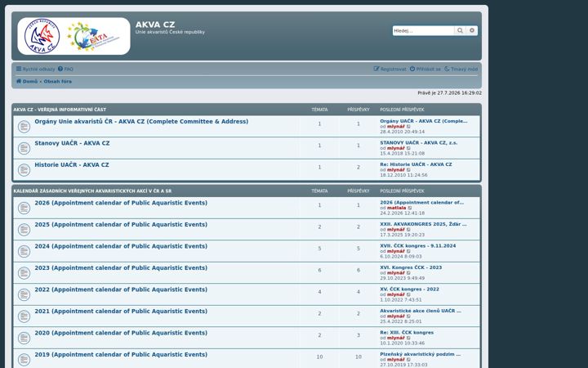View latest post icon in 2020 row
The width and height of the screenshot is (588, 368).
point(408,338)
